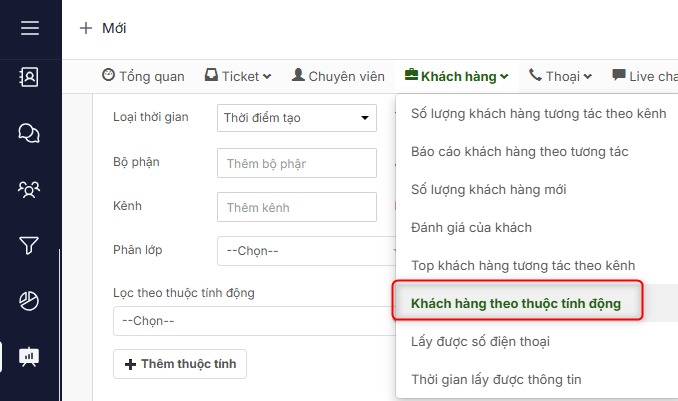Click the plus Mới button
Image resolution: width=678 pixels, height=401 pixels.
103,28
